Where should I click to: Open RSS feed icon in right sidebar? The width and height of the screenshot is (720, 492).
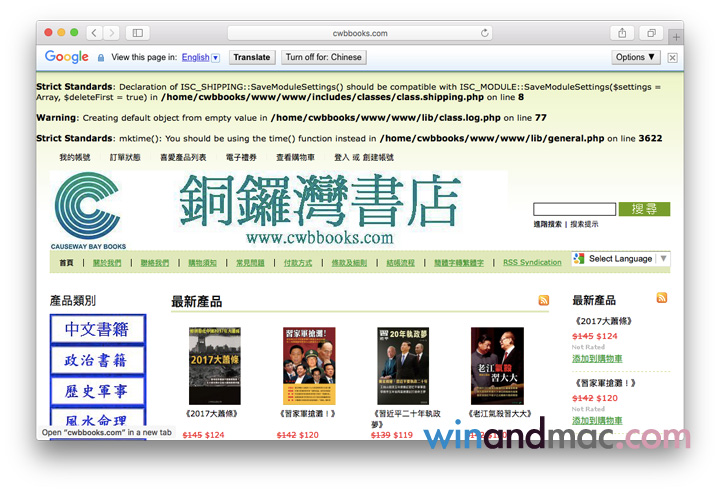pyautogui.click(x=662, y=298)
